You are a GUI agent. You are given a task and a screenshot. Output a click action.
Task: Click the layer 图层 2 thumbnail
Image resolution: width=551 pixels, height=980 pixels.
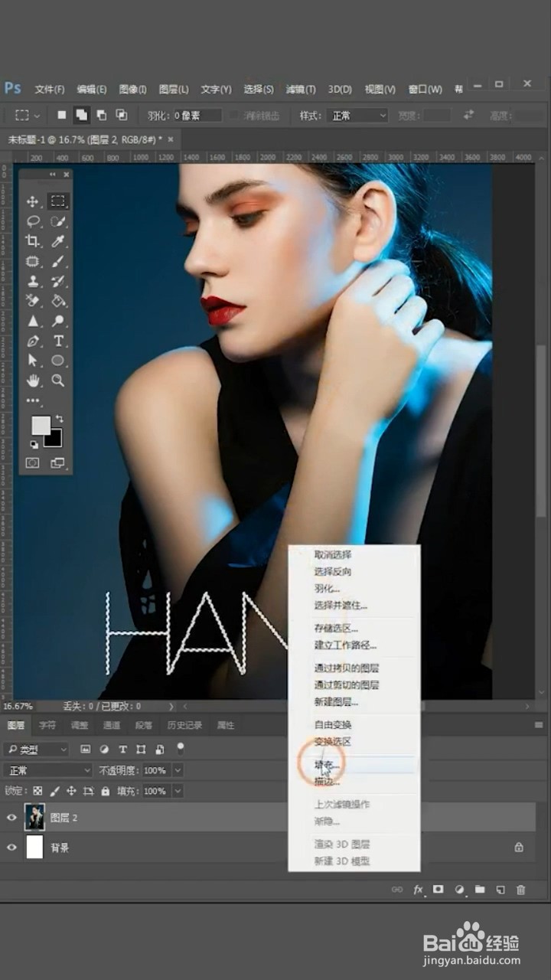[34, 818]
